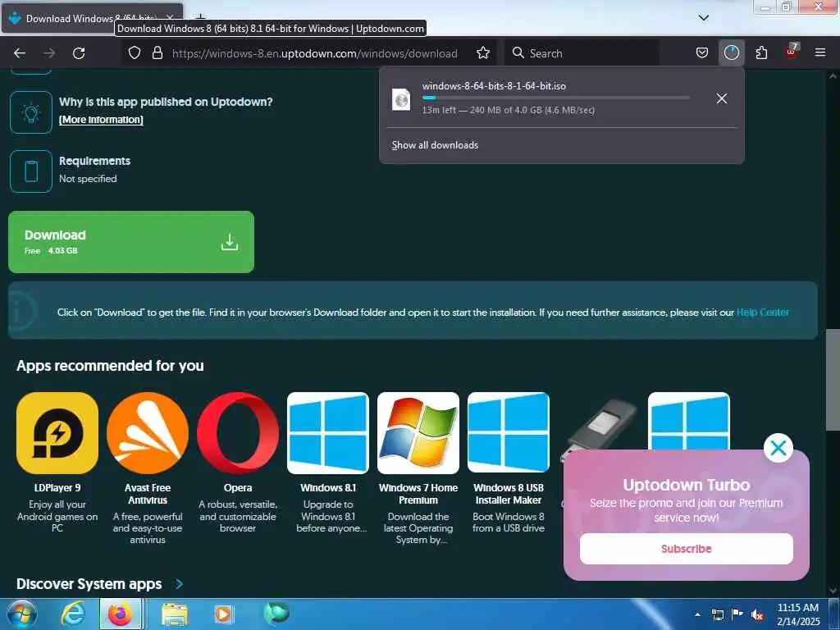Bookmark this page with the star
The width and height of the screenshot is (840, 630).
483,53
